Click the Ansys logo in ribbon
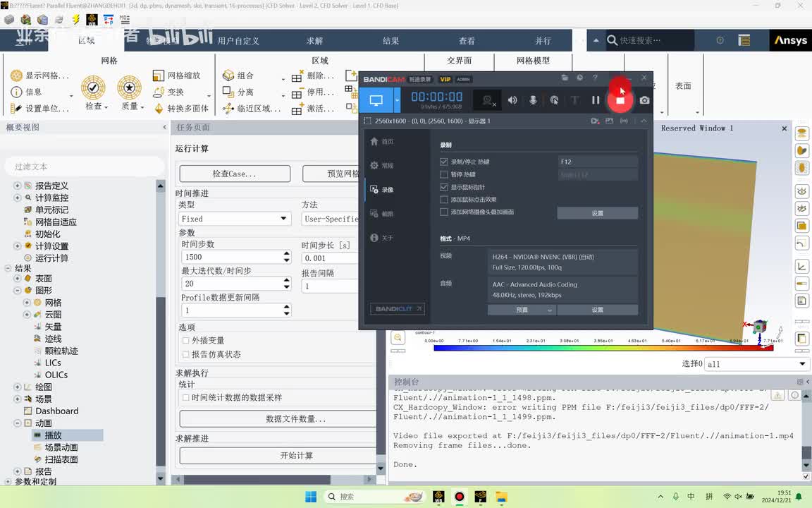 pos(791,40)
